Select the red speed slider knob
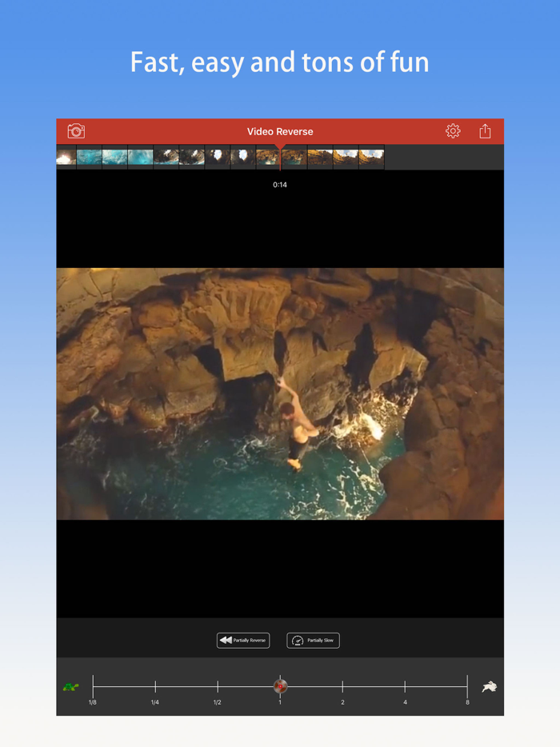This screenshot has height=747, width=560. 280,686
